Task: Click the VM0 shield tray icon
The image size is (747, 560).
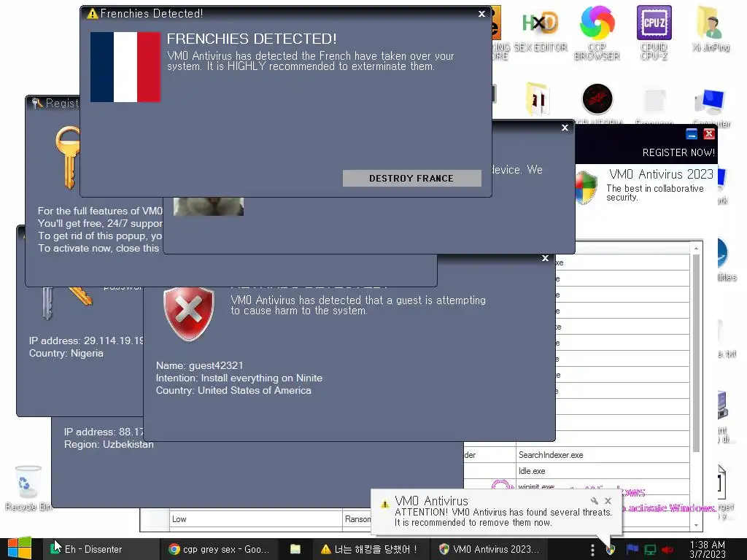Action: click(x=611, y=550)
